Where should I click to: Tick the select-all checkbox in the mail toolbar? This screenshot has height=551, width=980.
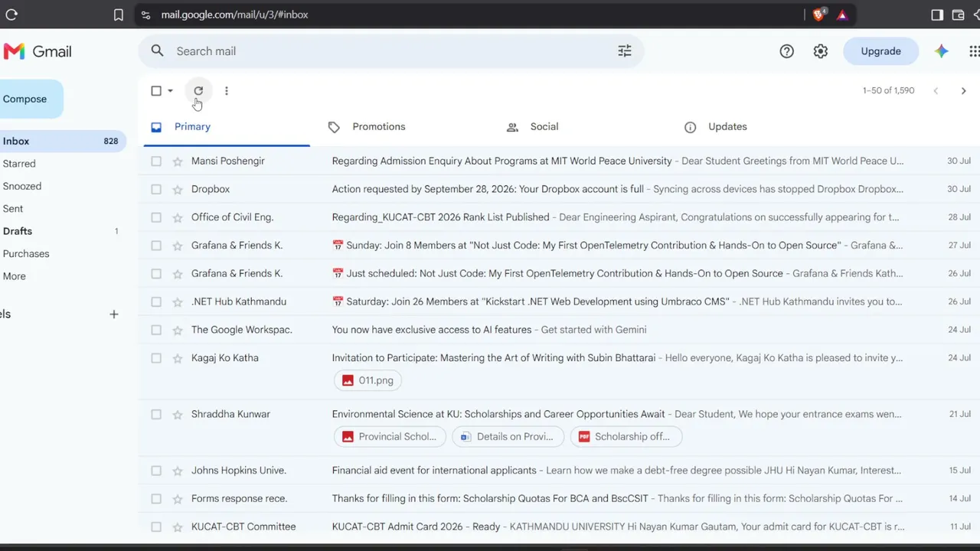[x=156, y=90]
